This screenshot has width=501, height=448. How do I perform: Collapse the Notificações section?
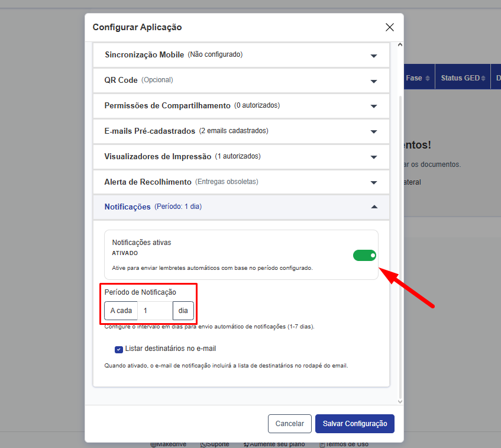[373, 207]
